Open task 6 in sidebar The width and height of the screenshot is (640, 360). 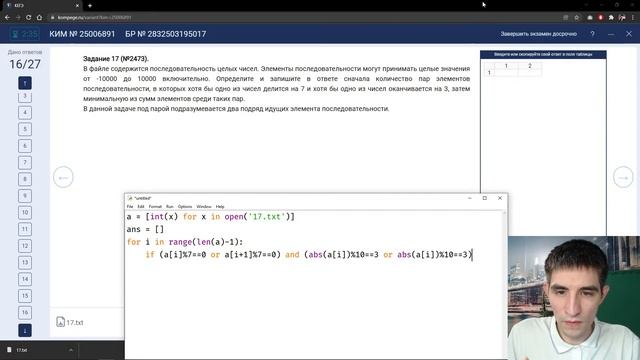click(x=25, y=146)
